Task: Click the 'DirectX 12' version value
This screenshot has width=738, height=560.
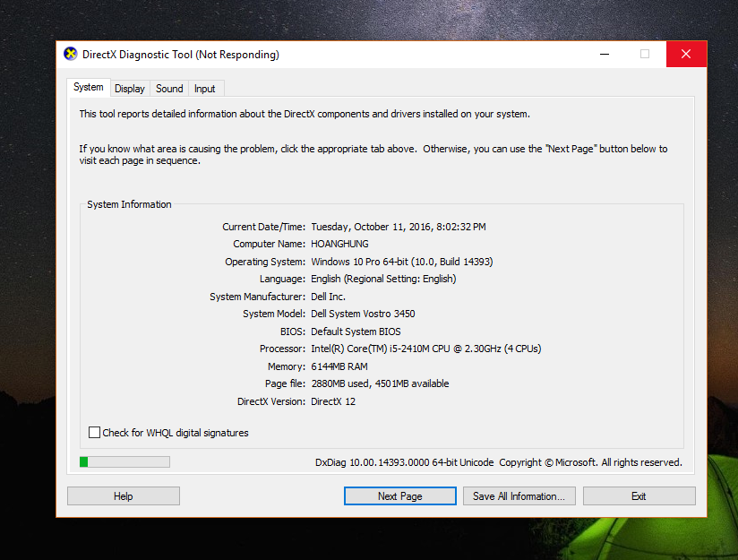Action: click(333, 401)
